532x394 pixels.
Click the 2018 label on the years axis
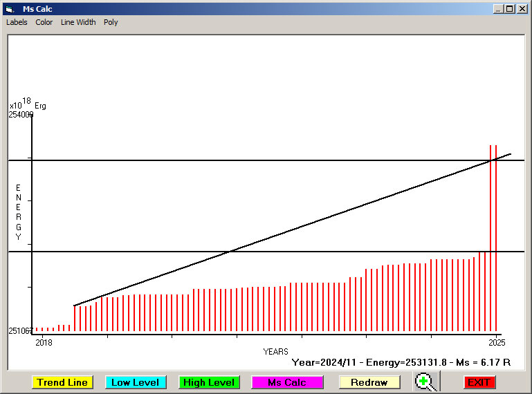(44, 342)
